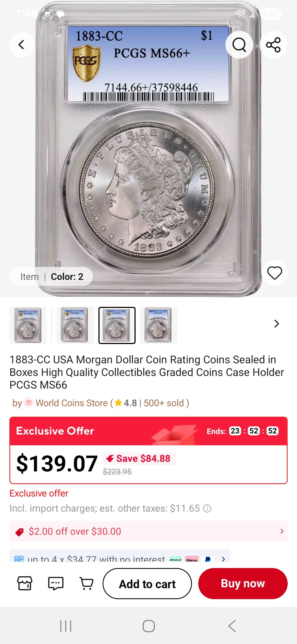Open World Coins Store link
The height and width of the screenshot is (644, 297).
click(x=71, y=403)
